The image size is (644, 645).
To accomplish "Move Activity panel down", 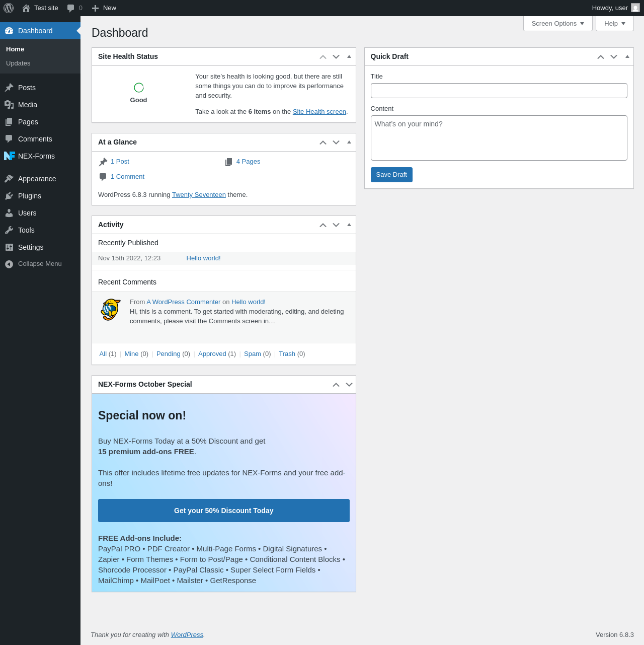I will [336, 225].
